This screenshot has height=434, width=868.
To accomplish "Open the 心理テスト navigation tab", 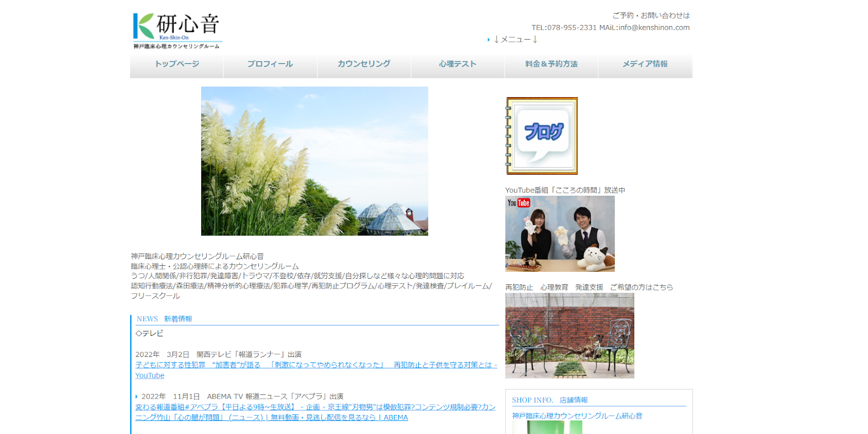I will coord(457,64).
